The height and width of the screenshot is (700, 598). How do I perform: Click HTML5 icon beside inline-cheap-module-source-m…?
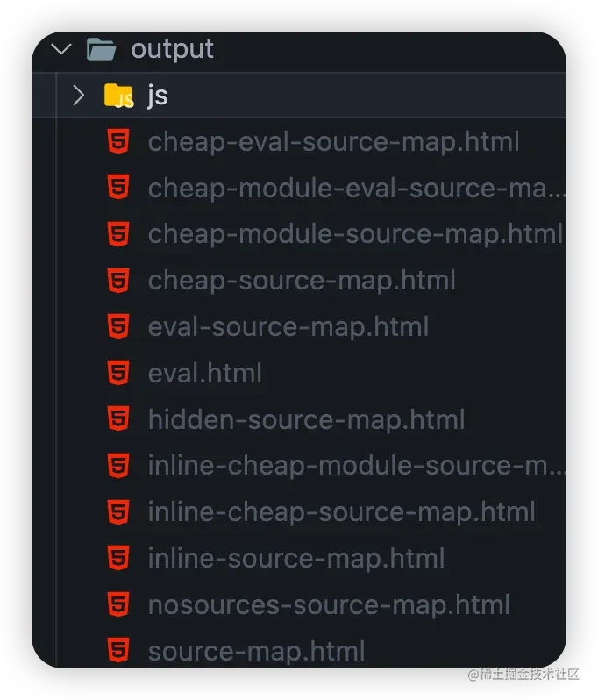tap(118, 466)
